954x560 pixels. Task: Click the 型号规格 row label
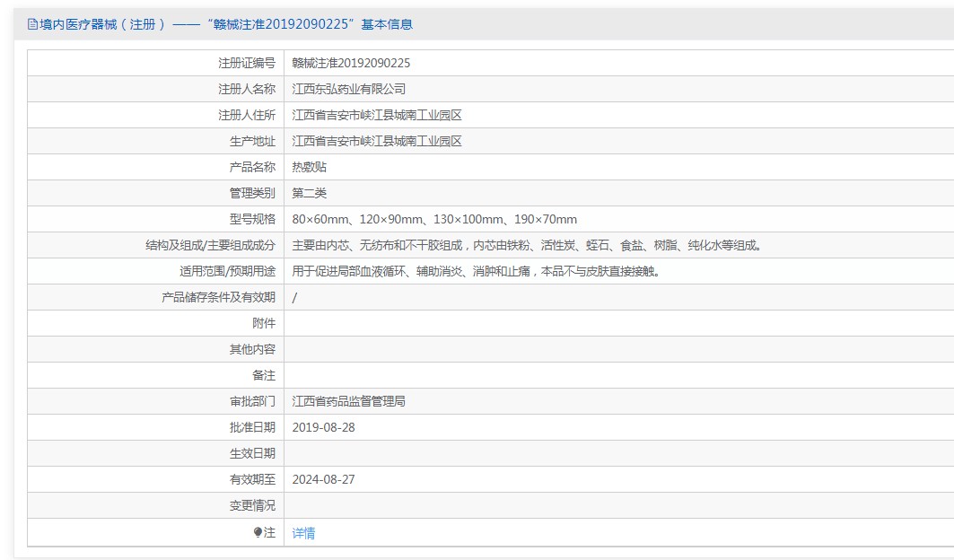(x=252, y=219)
